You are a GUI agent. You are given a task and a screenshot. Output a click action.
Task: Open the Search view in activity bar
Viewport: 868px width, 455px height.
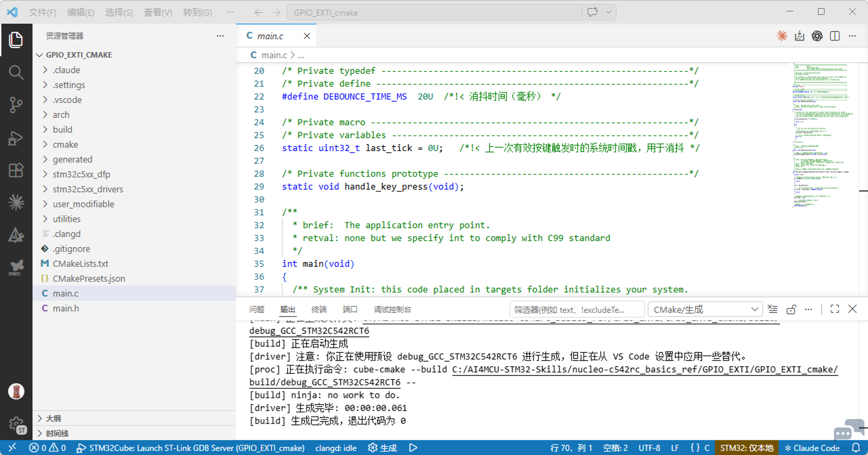pos(16,72)
